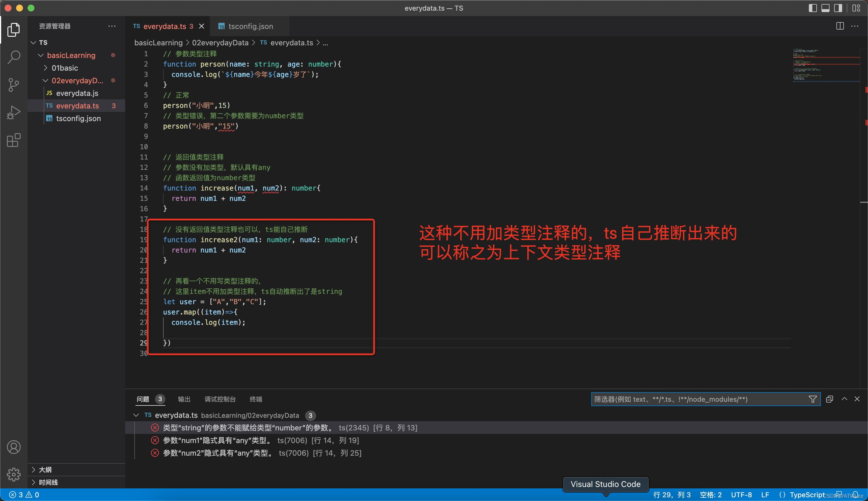Screen dimensions: 868x501
Task: Select the num1 implicit any error row
Action: tap(496, 440)
